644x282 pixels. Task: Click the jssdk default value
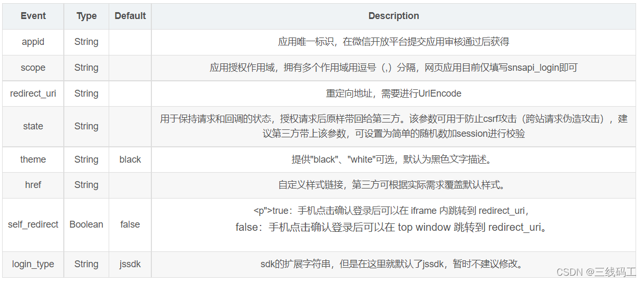130,264
